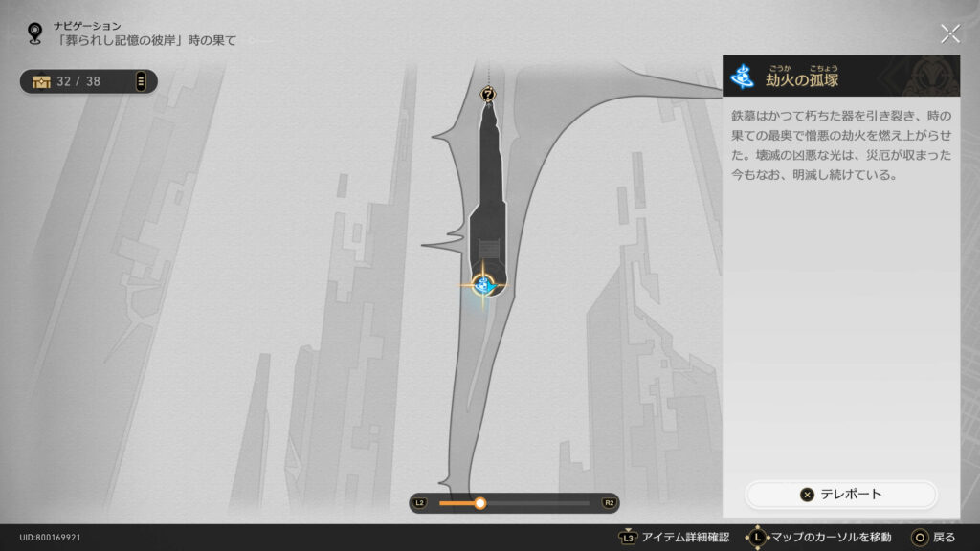Click the L stick cursor icon

point(756,538)
